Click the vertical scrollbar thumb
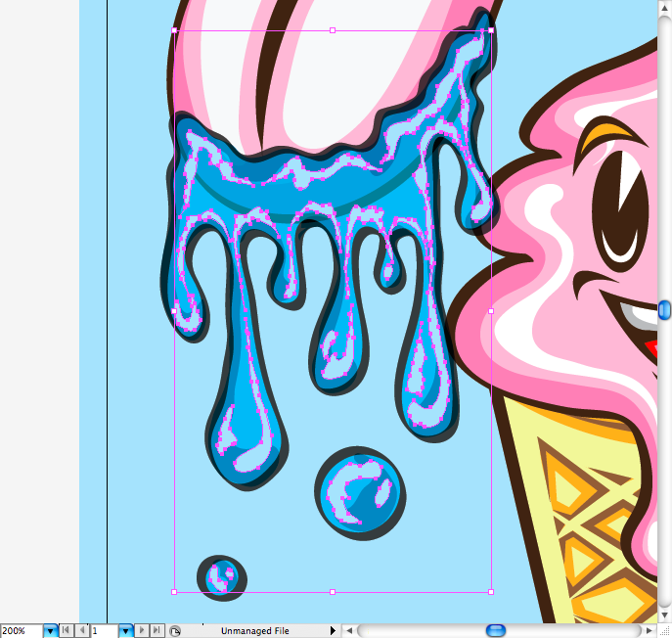This screenshot has width=672, height=638. point(664,310)
